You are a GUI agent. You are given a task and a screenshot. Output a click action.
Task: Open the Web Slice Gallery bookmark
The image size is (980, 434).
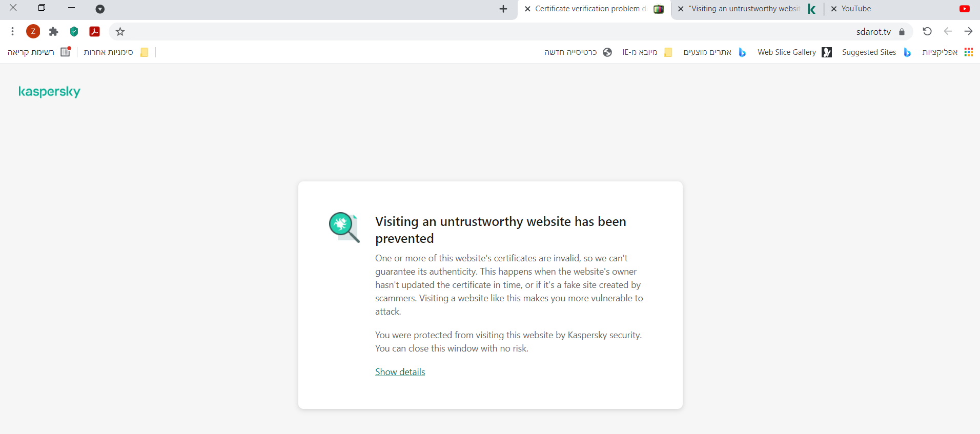coord(794,52)
